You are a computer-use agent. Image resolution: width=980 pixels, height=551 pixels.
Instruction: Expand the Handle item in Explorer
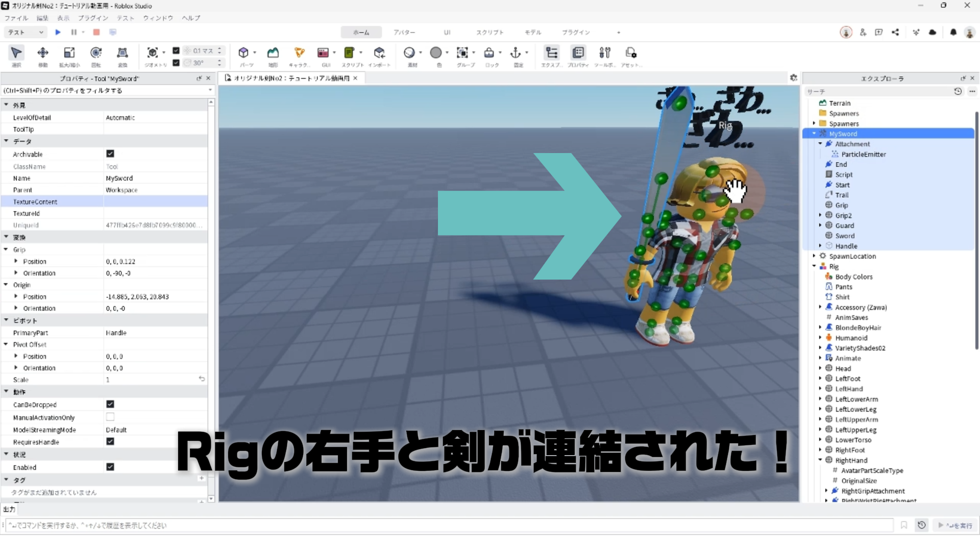[820, 246]
